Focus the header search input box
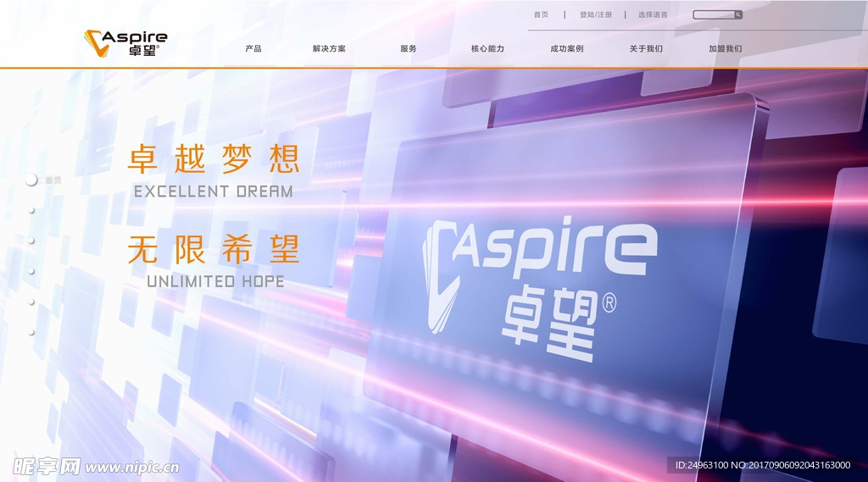This screenshot has height=482, width=868. coord(714,15)
